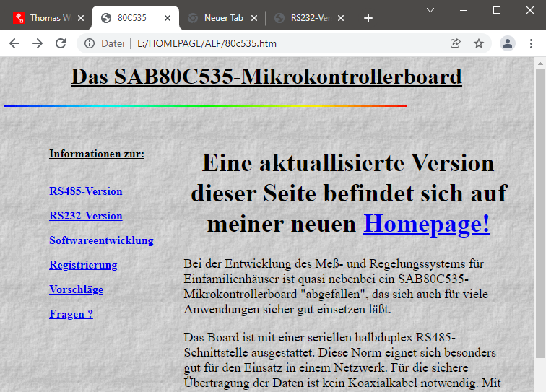Expand the tab search dropdown
The width and height of the screenshot is (546, 392).
click(430, 10)
